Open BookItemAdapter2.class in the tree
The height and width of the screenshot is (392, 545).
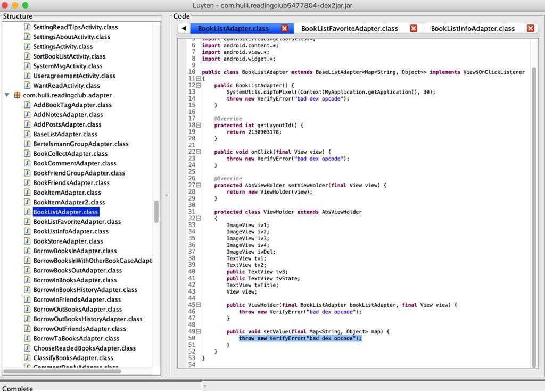pyautogui.click(x=69, y=202)
